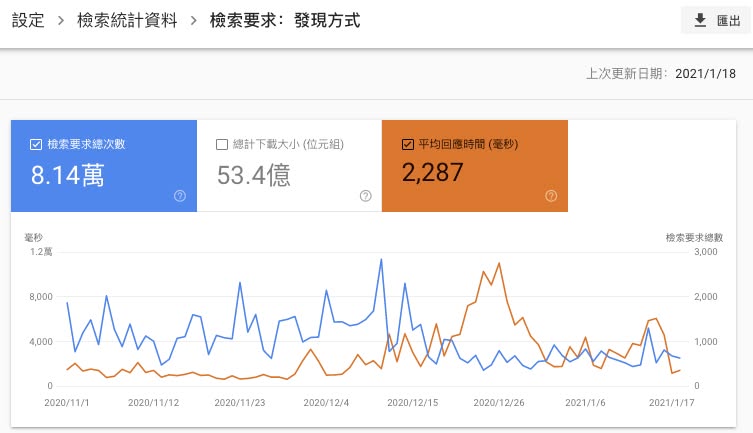This screenshot has width=753, height=433.
Task: Click first breadcrumb chevron after 設定
Action: pos(61,21)
